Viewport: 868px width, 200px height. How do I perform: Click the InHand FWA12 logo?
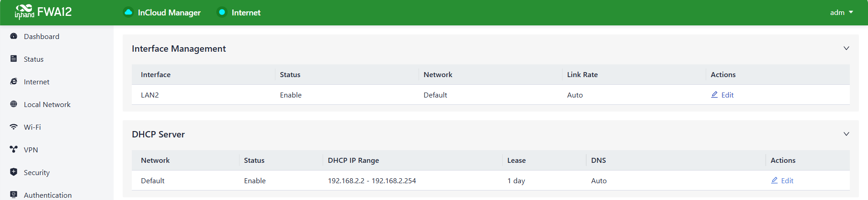click(43, 12)
